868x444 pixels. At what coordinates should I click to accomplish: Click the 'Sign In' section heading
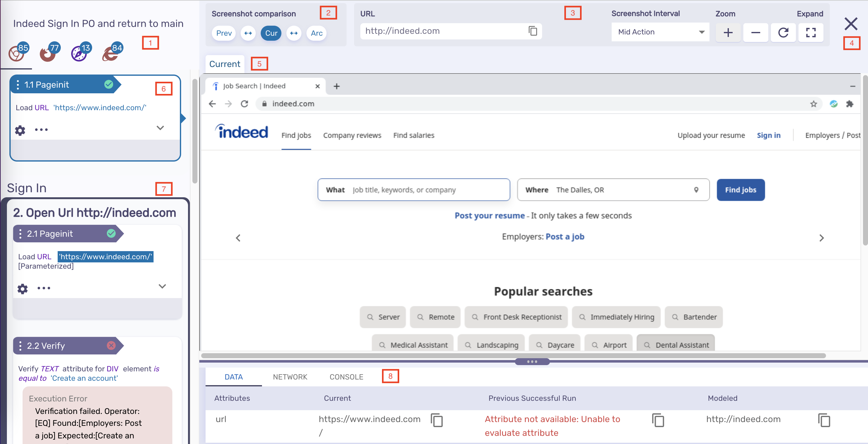(x=27, y=188)
